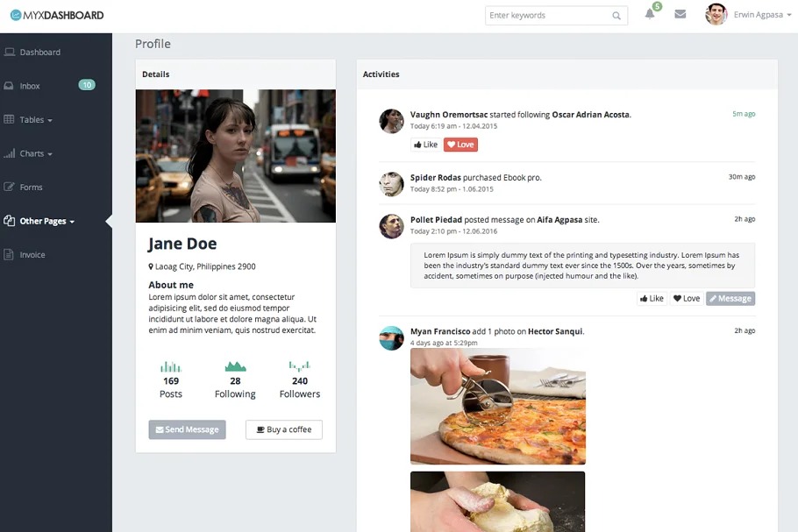Click the search magnifier icon
798x532 pixels.
[x=616, y=16]
